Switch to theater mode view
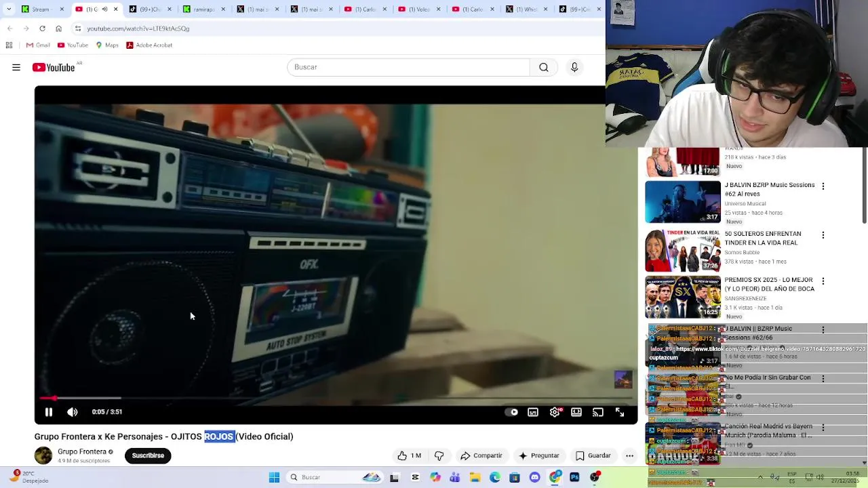This screenshot has width=868, height=488. [x=576, y=412]
